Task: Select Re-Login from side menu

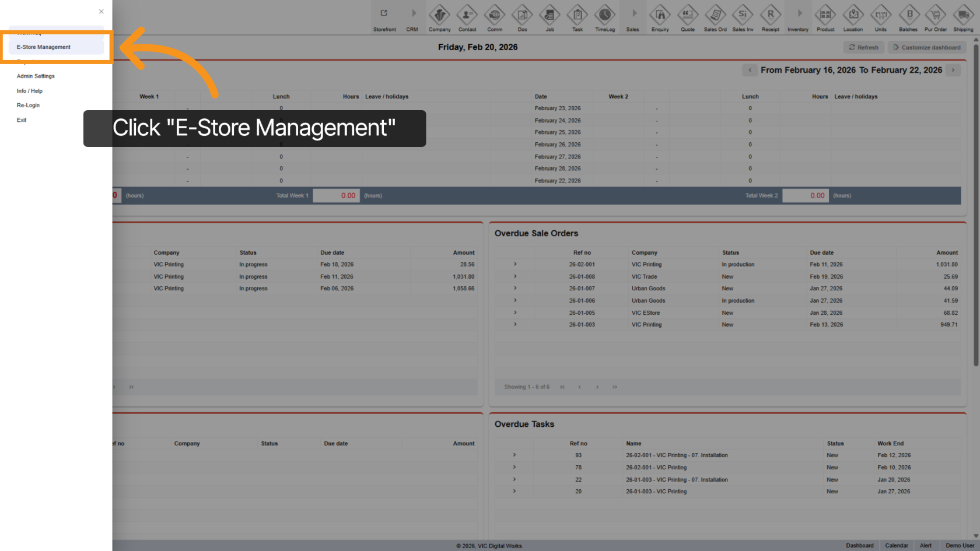Action: point(28,106)
